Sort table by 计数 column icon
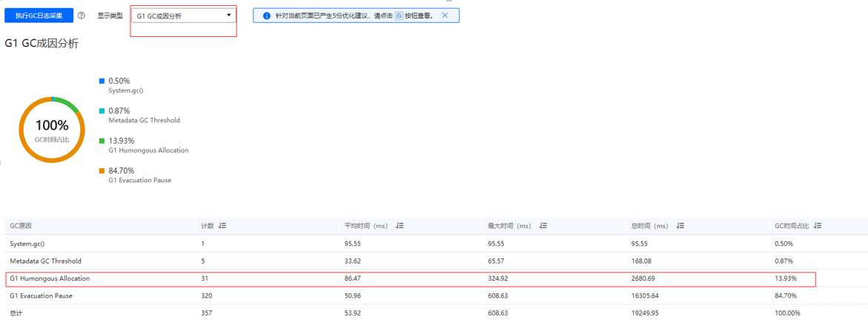The image size is (868, 320). click(222, 226)
